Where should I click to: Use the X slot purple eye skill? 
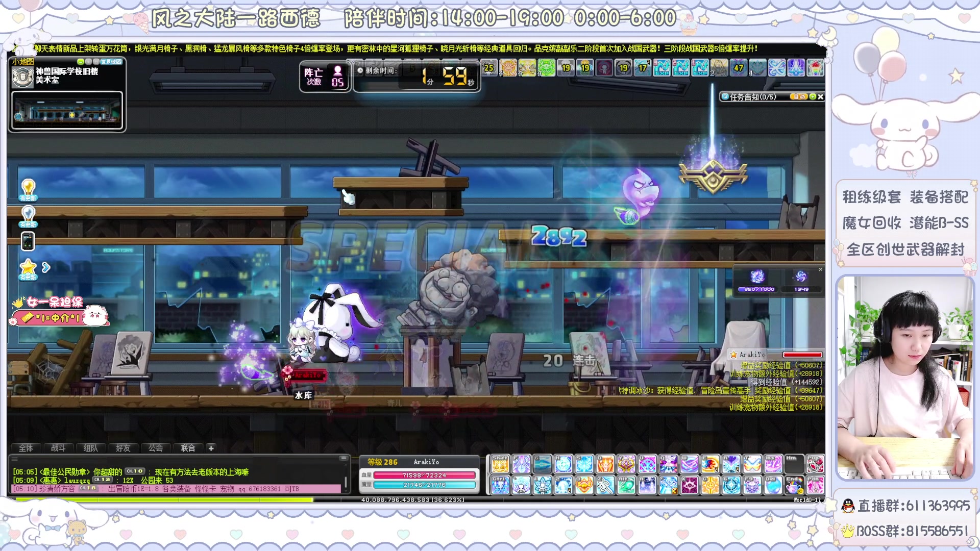point(689,485)
